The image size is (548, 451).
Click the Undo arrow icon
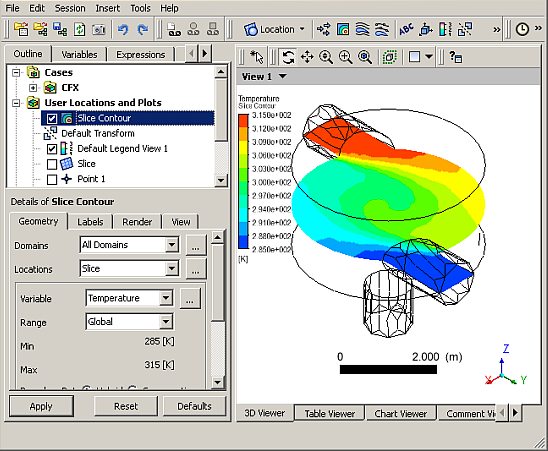click(123, 29)
